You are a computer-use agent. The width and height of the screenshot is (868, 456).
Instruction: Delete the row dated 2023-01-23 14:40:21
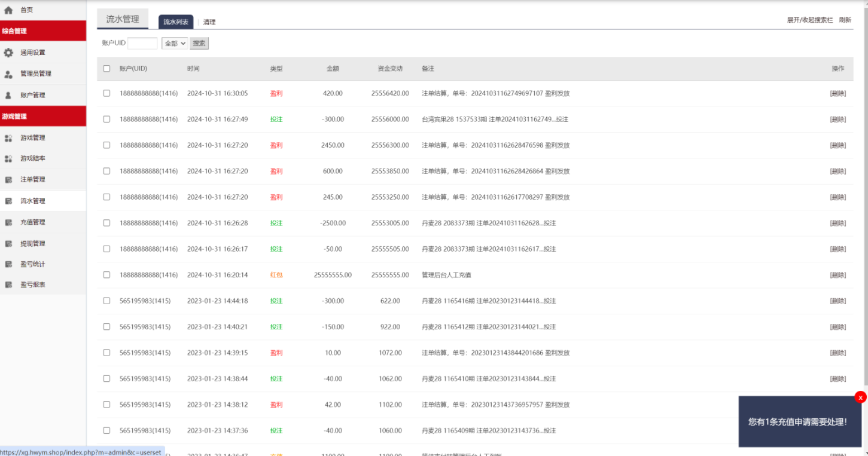pyautogui.click(x=838, y=327)
